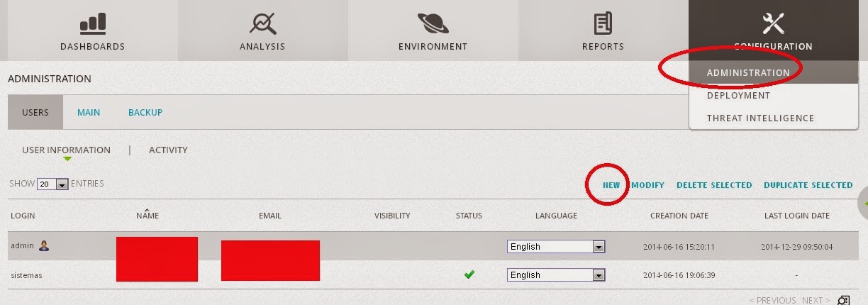868x305 pixels.
Task: Click the Configuration wrench tools icon
Action: click(773, 24)
